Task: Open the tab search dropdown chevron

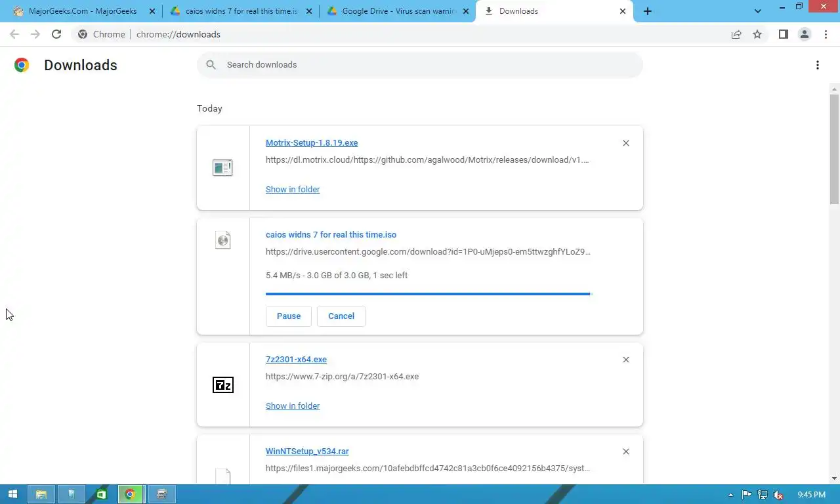Action: pos(758,11)
